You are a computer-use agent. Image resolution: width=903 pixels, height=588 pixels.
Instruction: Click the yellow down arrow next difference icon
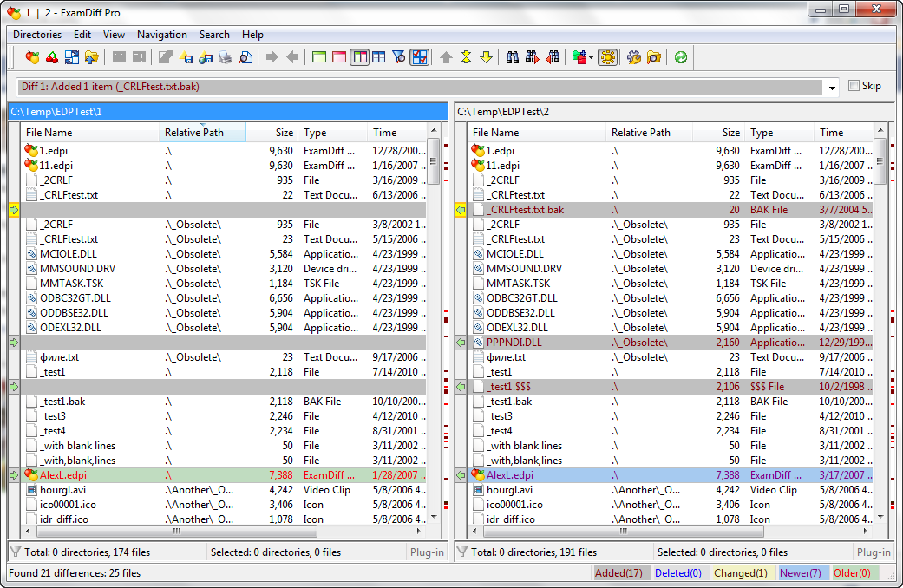(x=486, y=57)
